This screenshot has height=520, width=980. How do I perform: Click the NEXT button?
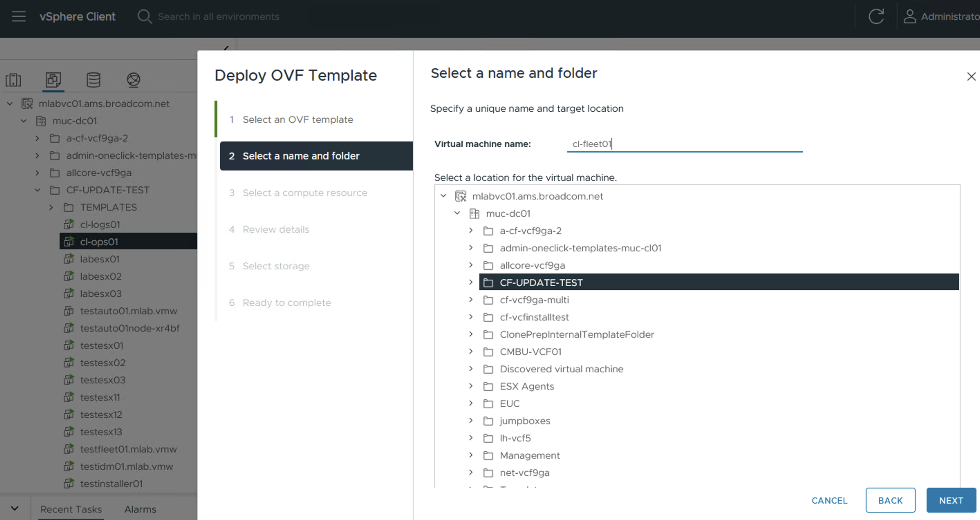click(951, 500)
